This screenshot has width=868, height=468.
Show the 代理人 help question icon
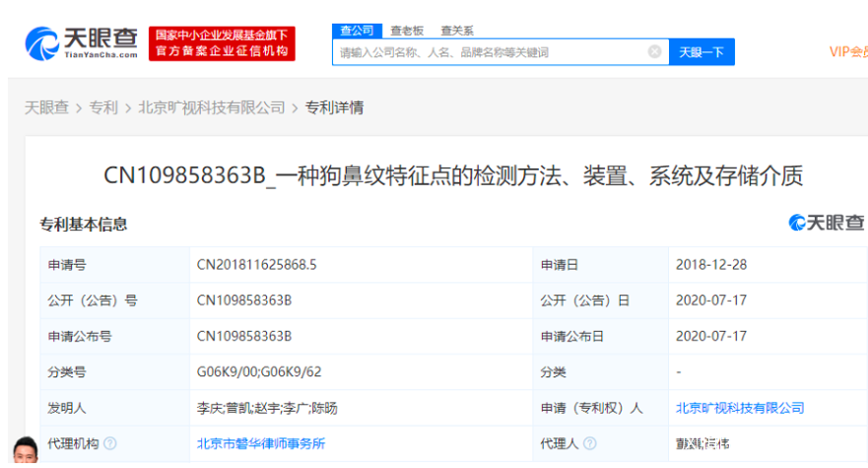(590, 443)
